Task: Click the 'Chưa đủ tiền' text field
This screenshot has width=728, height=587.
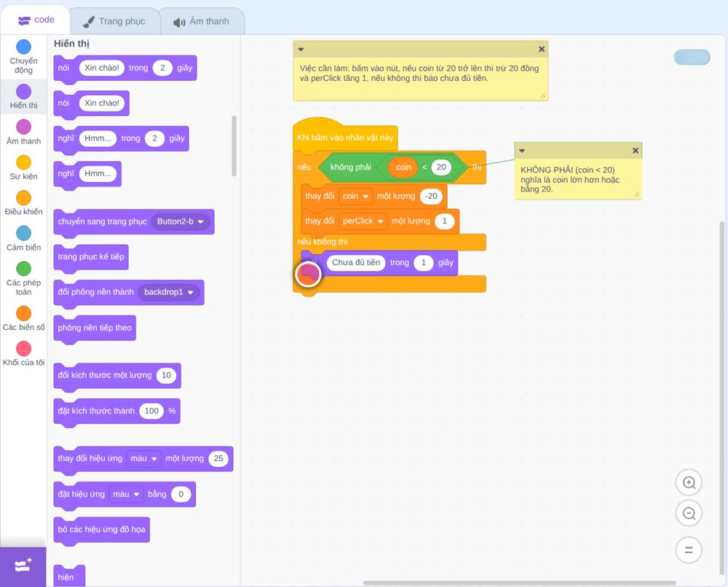Action: (x=356, y=263)
